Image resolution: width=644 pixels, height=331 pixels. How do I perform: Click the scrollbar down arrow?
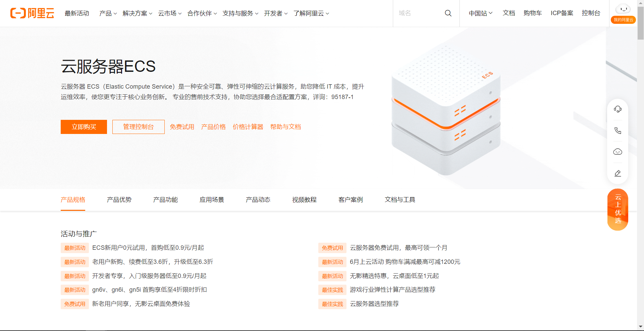point(640,326)
